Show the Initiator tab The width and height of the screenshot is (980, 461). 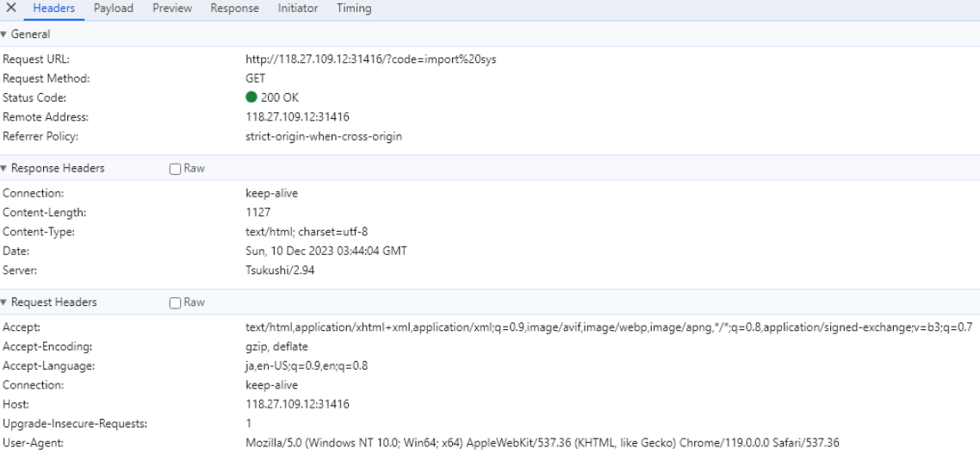click(x=297, y=9)
